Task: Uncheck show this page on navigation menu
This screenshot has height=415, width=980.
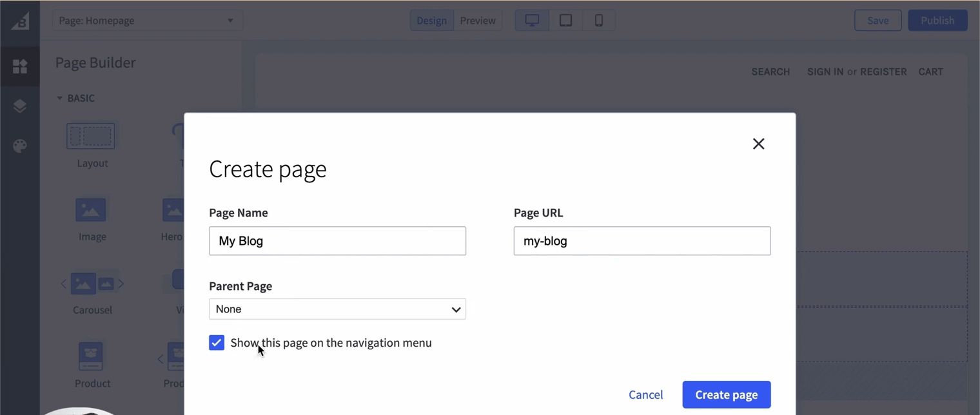Action: tap(217, 342)
